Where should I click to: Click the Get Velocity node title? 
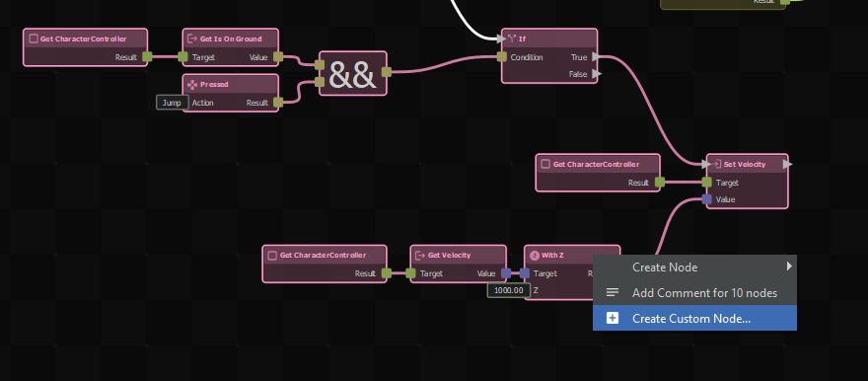[450, 256]
